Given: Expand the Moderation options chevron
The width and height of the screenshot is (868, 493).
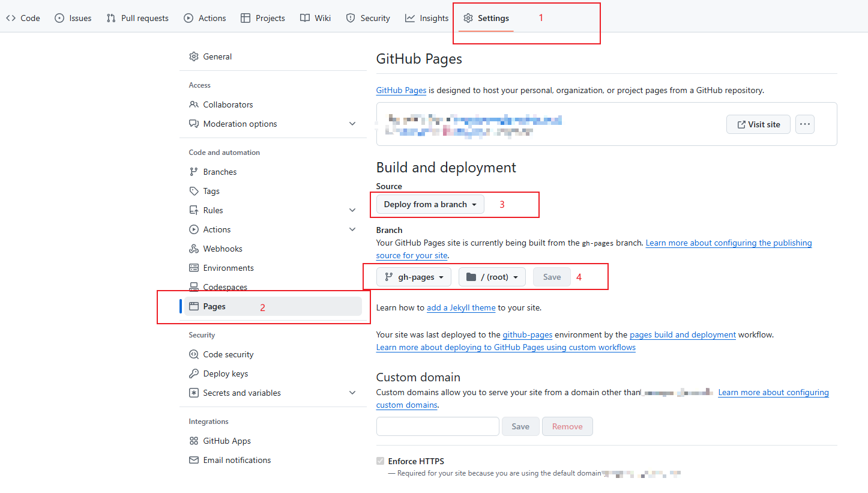Looking at the screenshot, I should [x=352, y=124].
